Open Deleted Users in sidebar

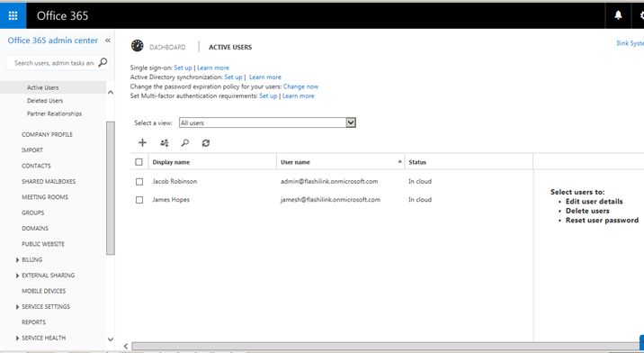pyautogui.click(x=45, y=101)
